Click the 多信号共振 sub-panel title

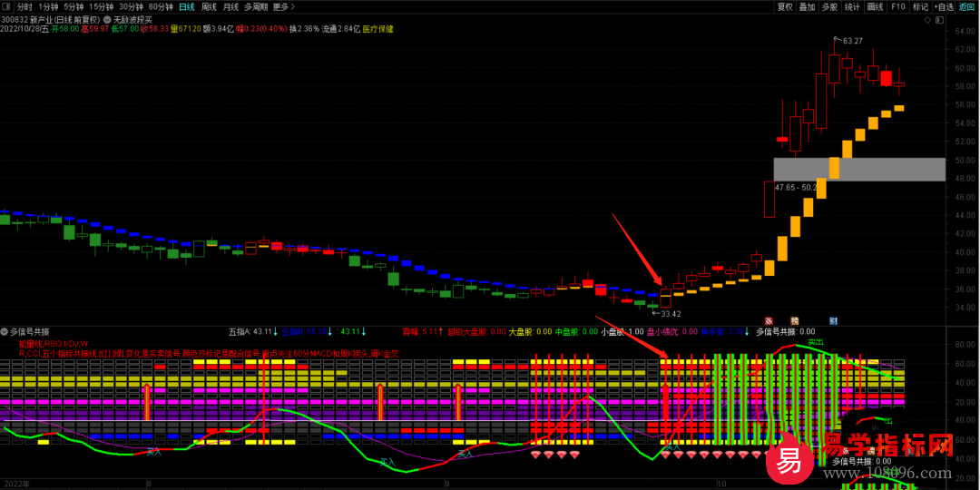[x=29, y=331]
